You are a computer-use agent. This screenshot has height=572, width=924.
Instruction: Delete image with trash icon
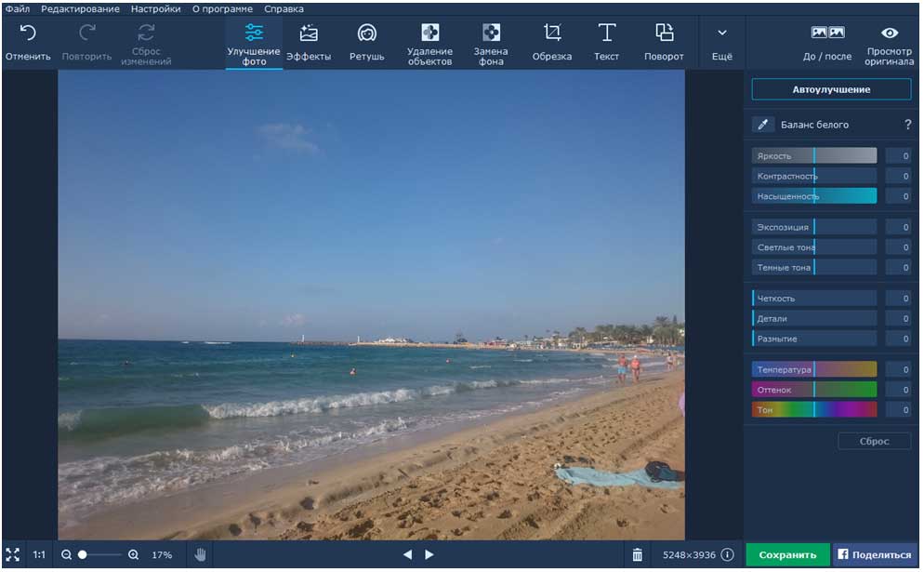(637, 554)
